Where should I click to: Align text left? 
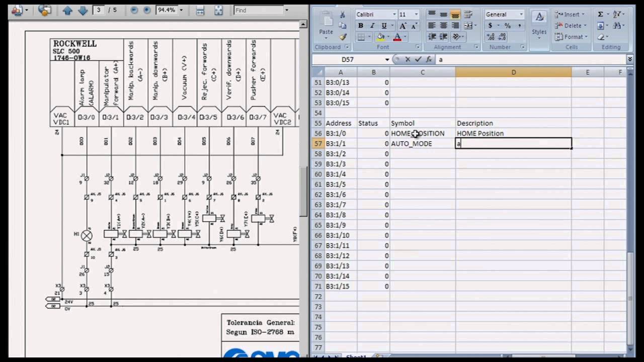tap(432, 26)
